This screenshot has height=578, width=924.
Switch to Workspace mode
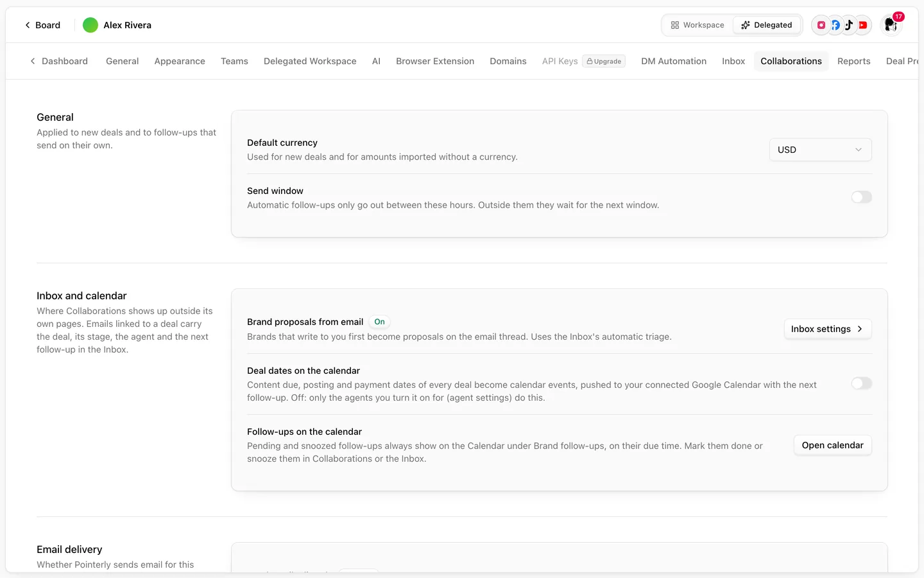pyautogui.click(x=697, y=25)
